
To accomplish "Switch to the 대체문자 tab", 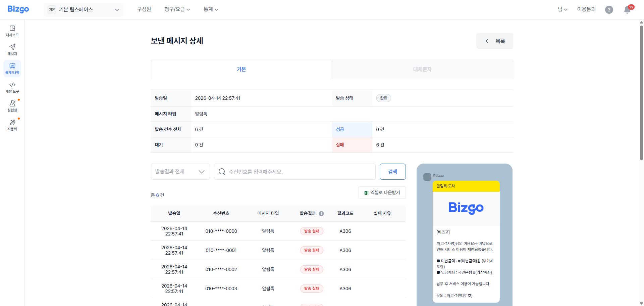I will [422, 69].
